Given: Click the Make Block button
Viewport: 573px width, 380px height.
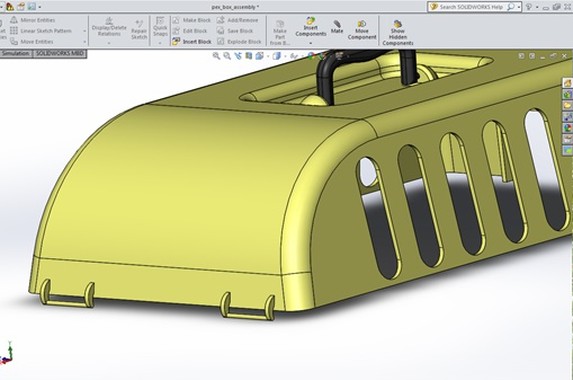Looking at the screenshot, I should click(192, 20).
